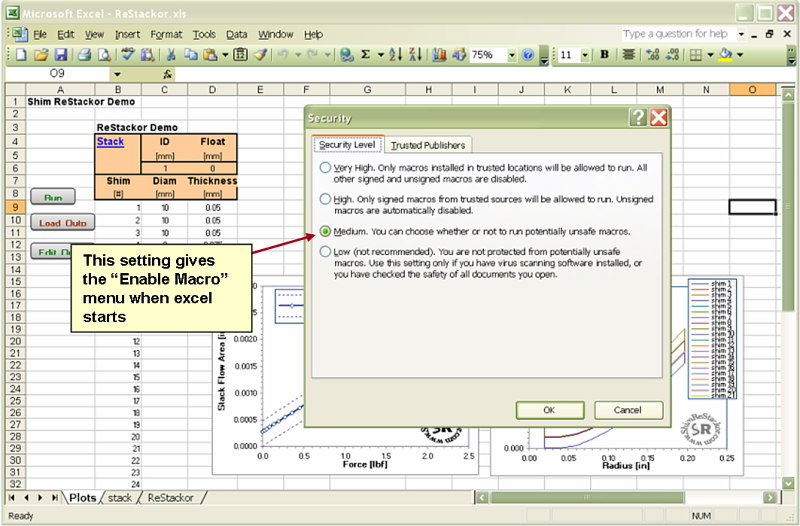The width and height of the screenshot is (800, 526).
Task: Switch to the ReStackor sheet tab
Action: coord(170,498)
